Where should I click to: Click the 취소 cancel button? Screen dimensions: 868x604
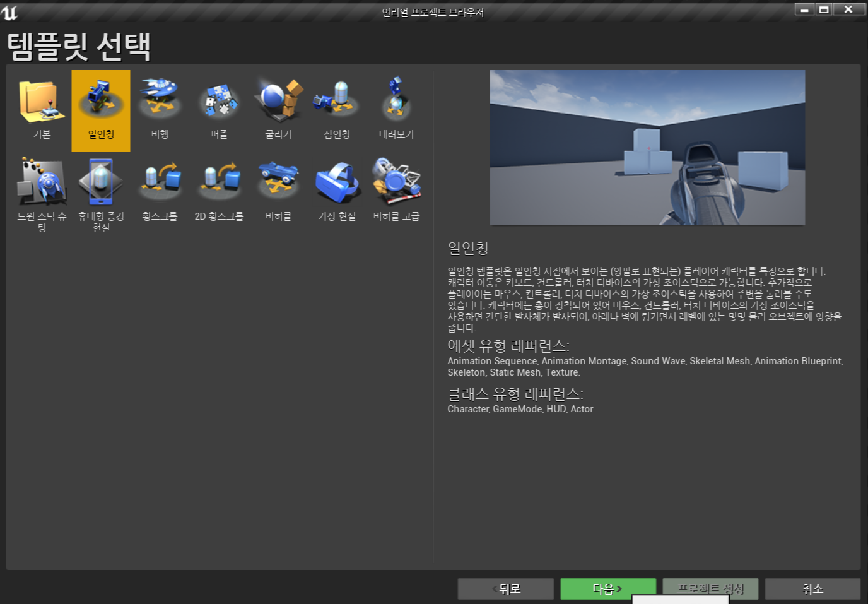click(x=812, y=589)
